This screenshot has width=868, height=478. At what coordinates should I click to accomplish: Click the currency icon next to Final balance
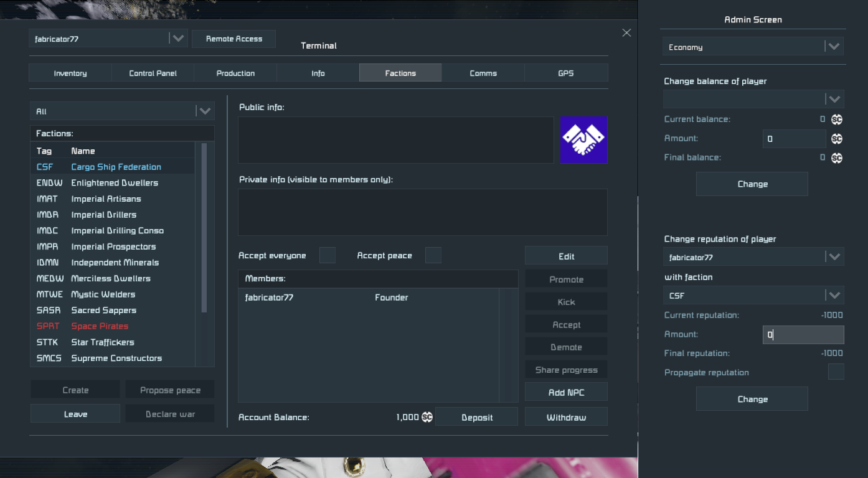(x=837, y=158)
